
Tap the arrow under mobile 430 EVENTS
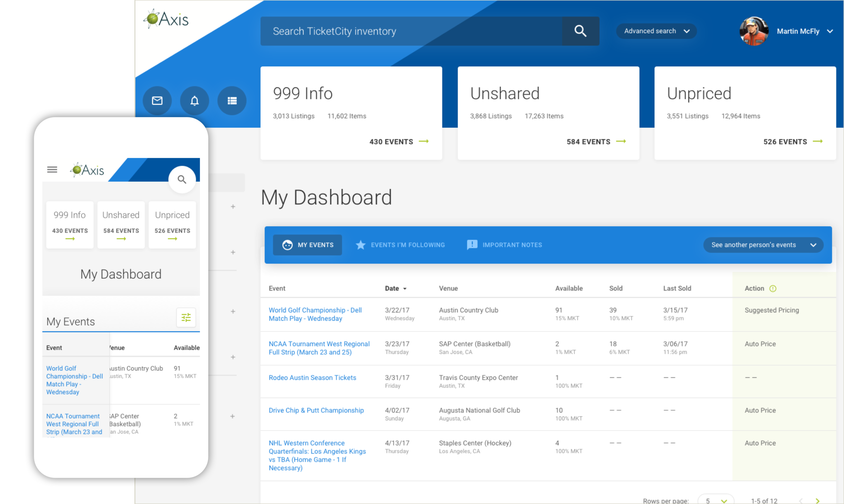click(70, 239)
